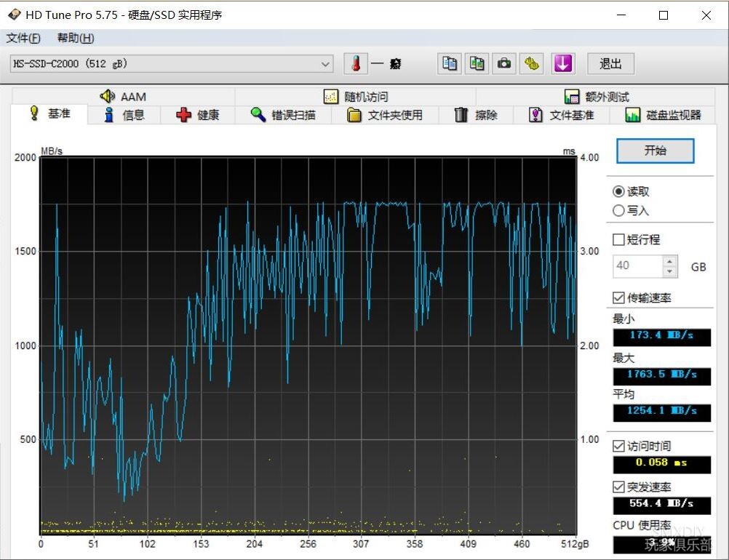
Task: Open the 随机访问 tab
Action: click(356, 97)
